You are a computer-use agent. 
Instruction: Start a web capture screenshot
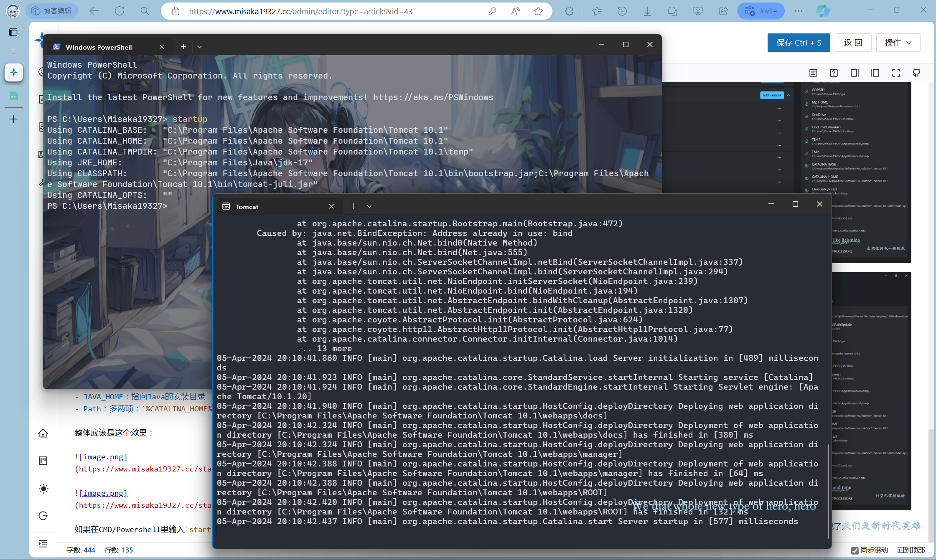[x=698, y=11]
